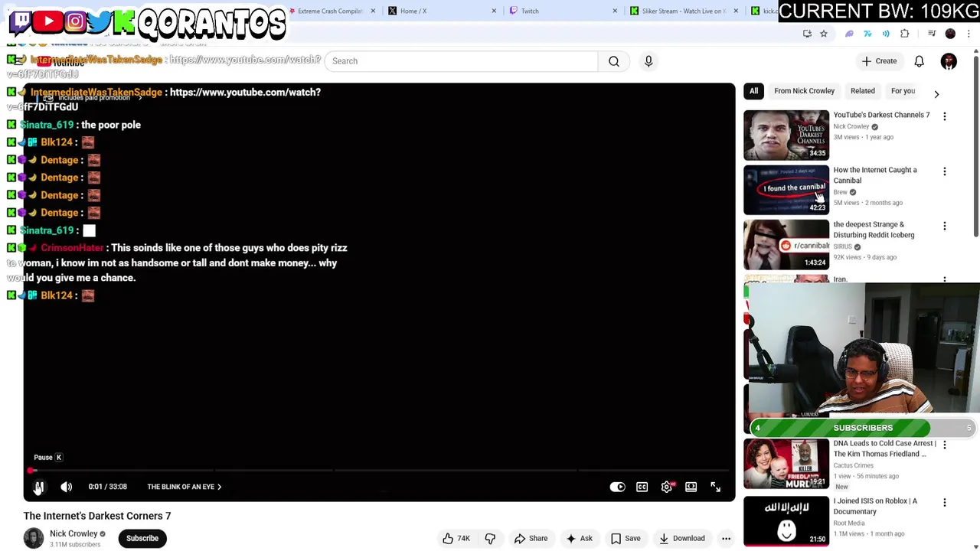Bookmark this page with star icon
980x551 pixels.
[824, 34]
